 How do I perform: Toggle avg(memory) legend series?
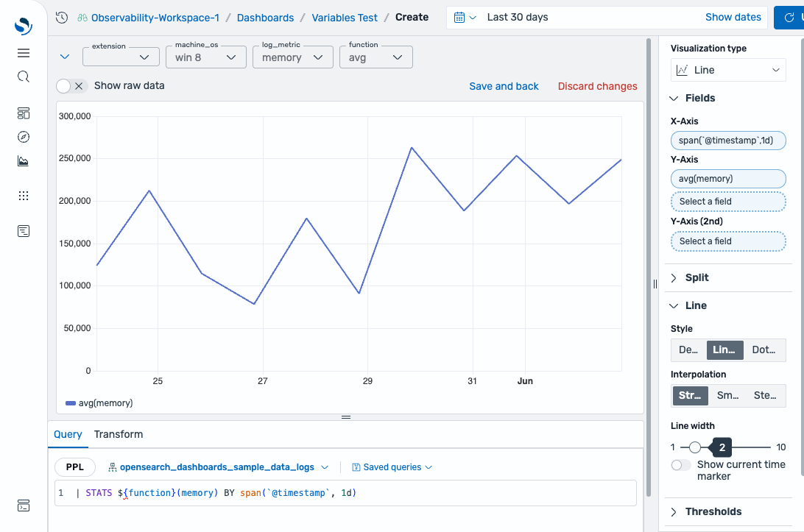tap(99, 403)
